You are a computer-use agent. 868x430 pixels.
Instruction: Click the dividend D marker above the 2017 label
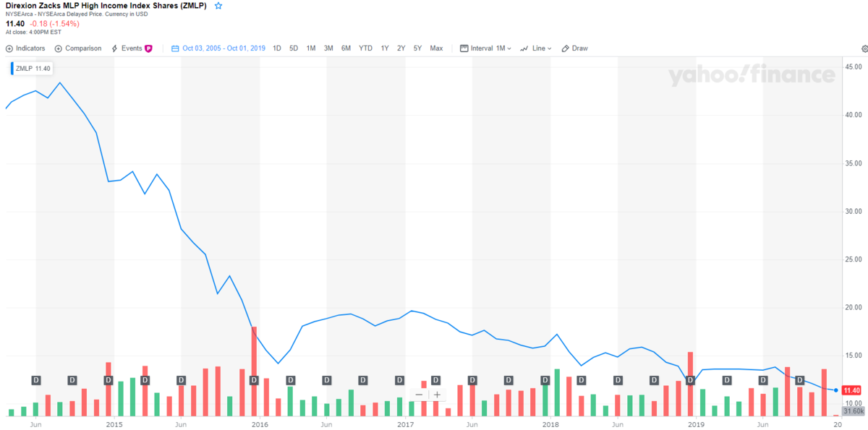tap(399, 380)
